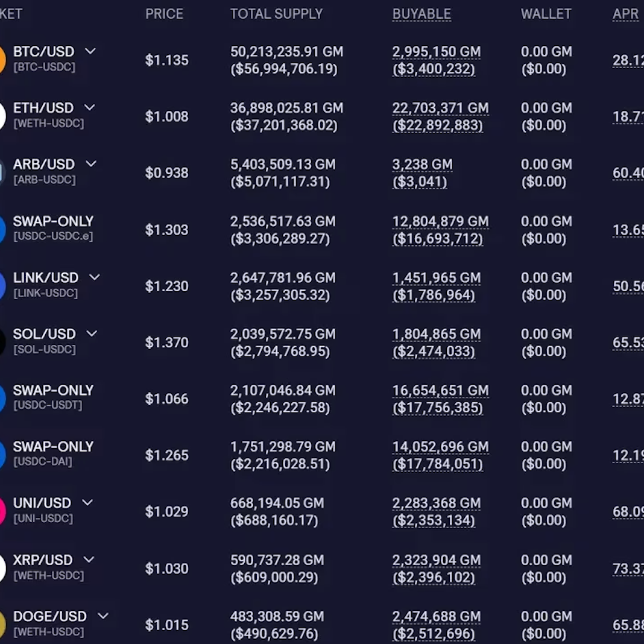This screenshot has width=644, height=644.
Task: Click the APR column header
Action: pyautogui.click(x=625, y=14)
